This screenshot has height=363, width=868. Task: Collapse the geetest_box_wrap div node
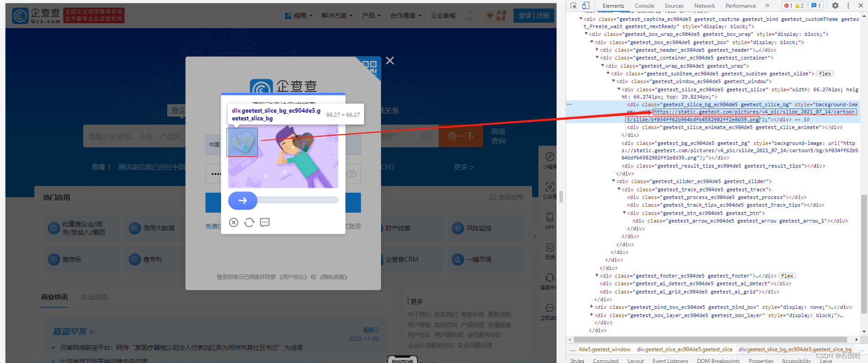click(x=586, y=34)
